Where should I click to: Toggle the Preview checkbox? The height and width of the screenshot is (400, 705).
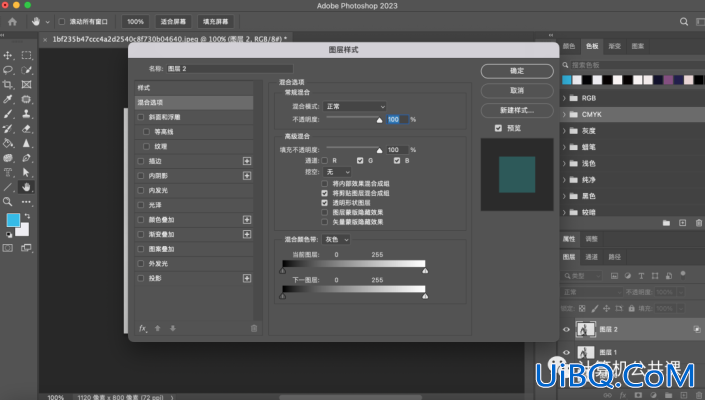[498, 128]
